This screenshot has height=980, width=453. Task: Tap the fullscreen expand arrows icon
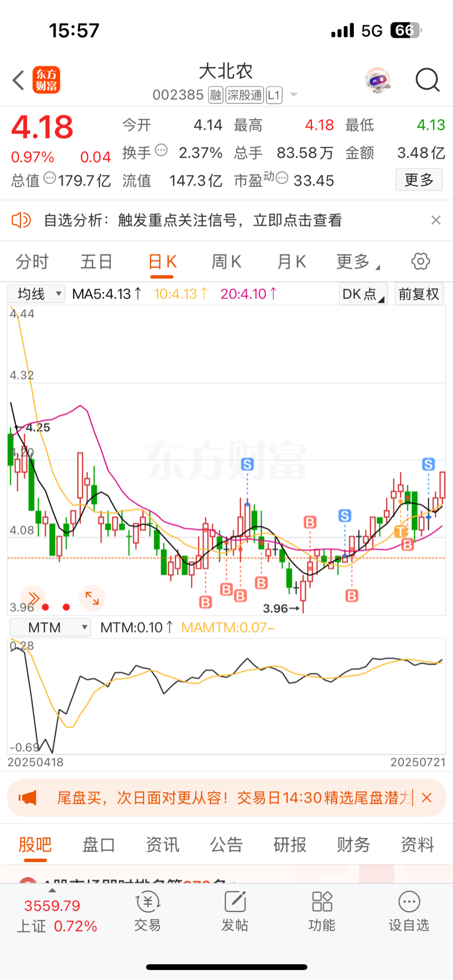tap(92, 598)
